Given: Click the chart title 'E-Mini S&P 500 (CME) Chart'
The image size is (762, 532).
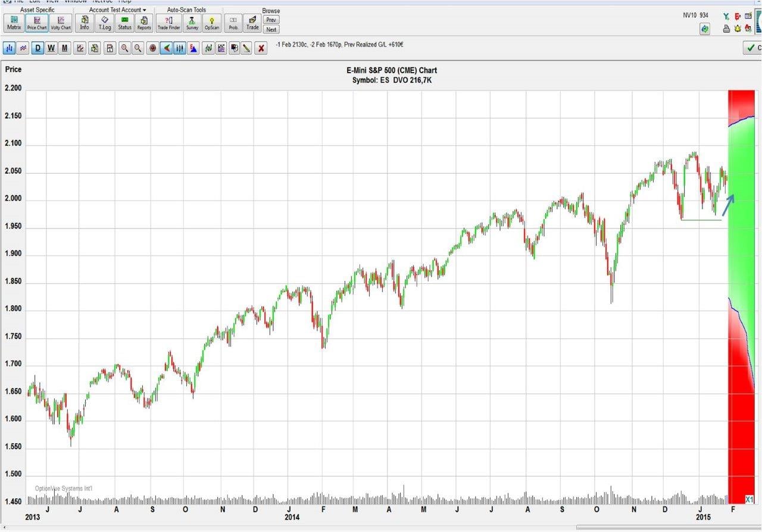Looking at the screenshot, I should tap(392, 70).
